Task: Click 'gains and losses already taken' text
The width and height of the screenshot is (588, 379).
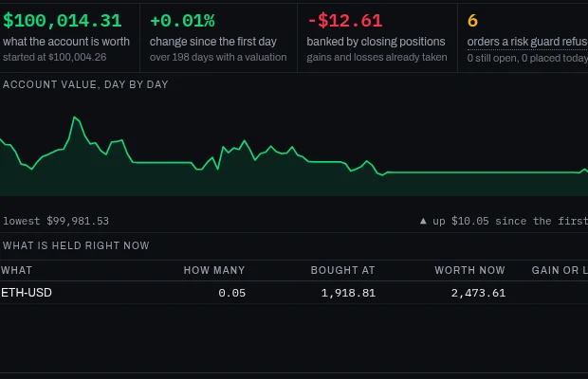Action: tap(377, 57)
